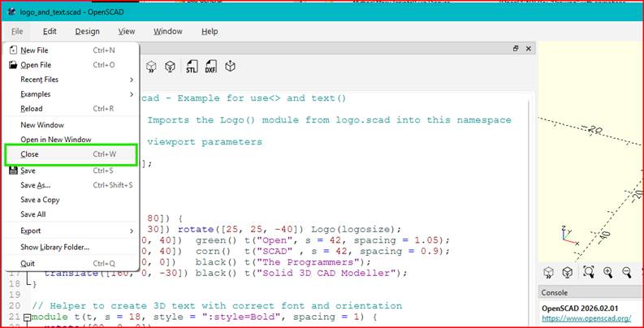Export the design as STL

pos(192,67)
